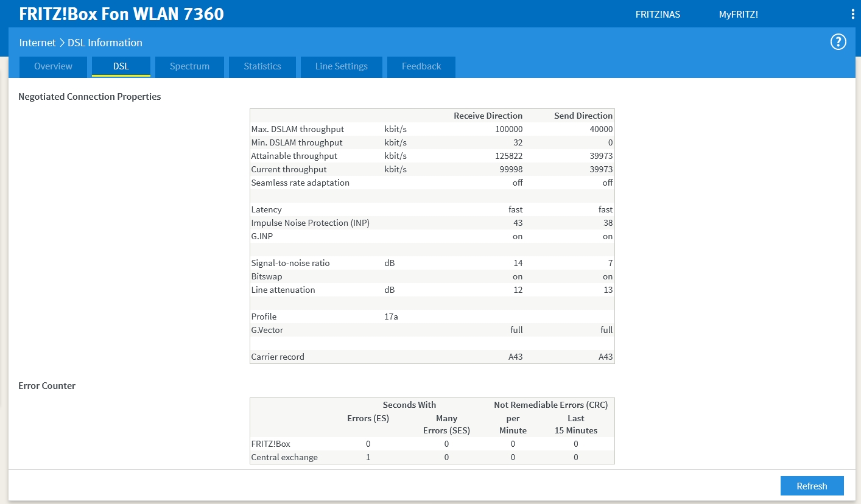Switch to the Line Settings tab
861x504 pixels.
(341, 66)
